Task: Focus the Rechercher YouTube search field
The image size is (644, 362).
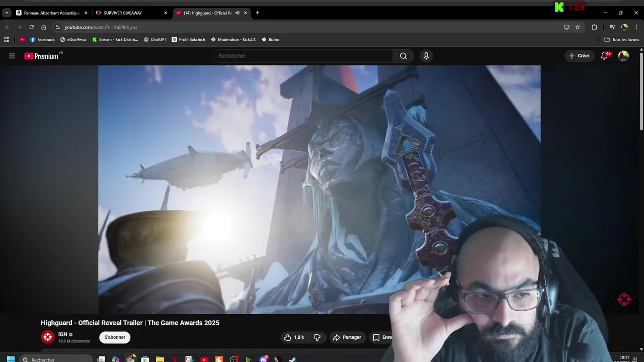Action: coord(303,56)
